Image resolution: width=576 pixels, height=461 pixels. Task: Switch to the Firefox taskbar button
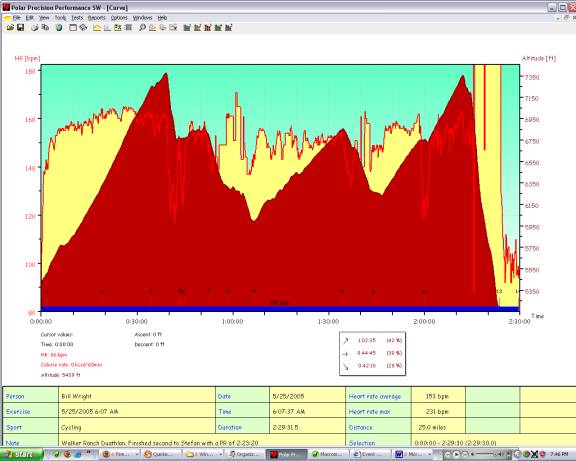coord(120,454)
